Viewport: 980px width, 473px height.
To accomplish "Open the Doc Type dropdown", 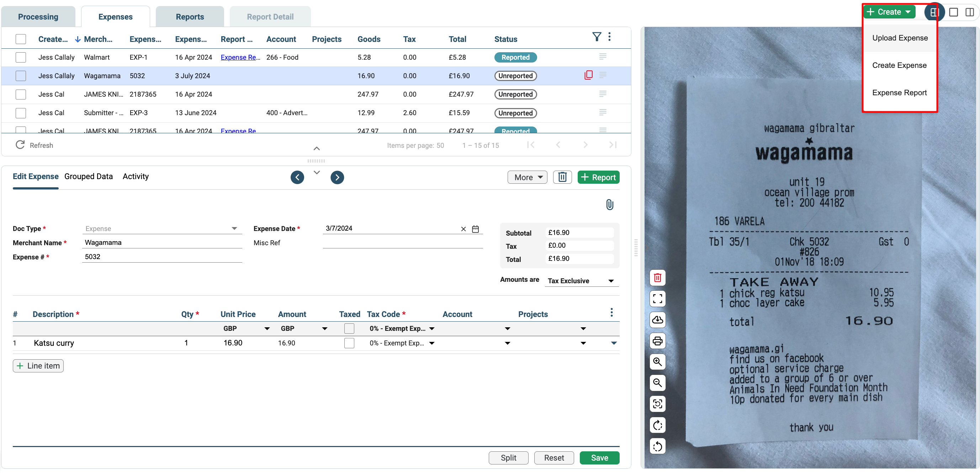I will coord(162,229).
